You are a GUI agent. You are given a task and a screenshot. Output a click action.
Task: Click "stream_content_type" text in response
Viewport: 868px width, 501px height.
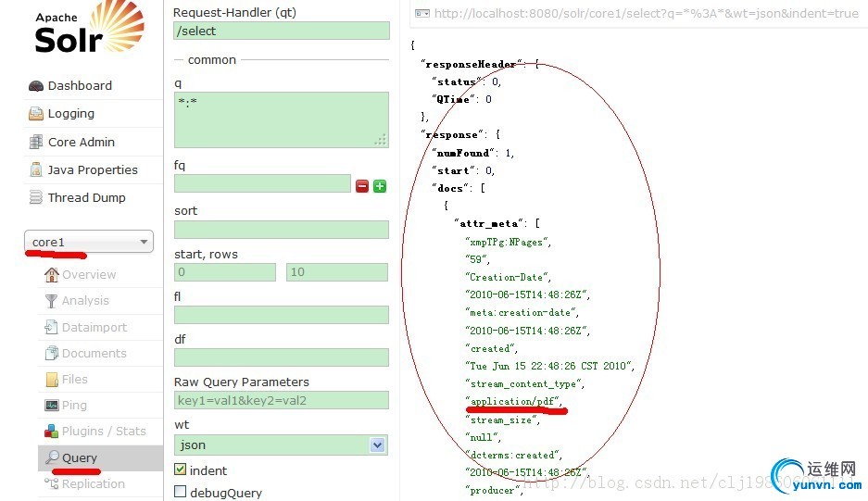tap(523, 383)
